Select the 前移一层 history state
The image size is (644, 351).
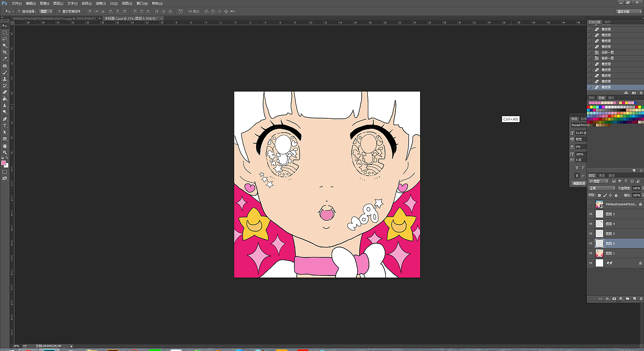(615, 58)
